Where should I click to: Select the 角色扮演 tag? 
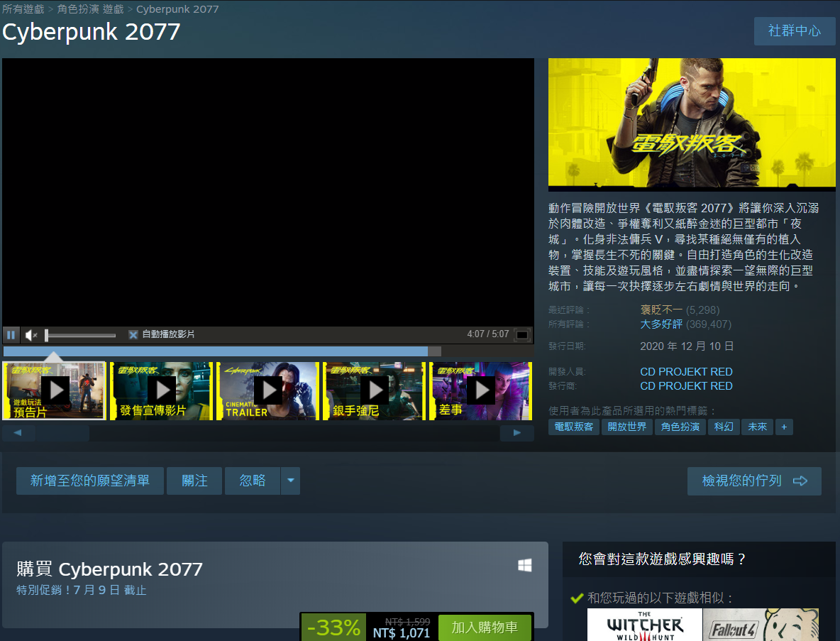680,427
